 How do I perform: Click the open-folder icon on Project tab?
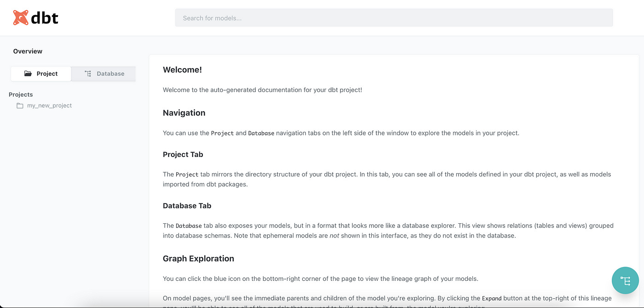pyautogui.click(x=28, y=74)
